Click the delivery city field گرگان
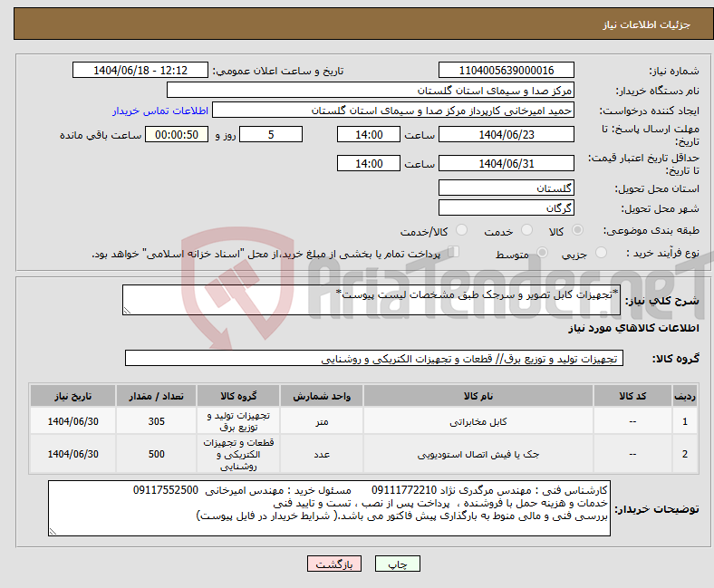The height and width of the screenshot is (588, 714). pos(507,207)
